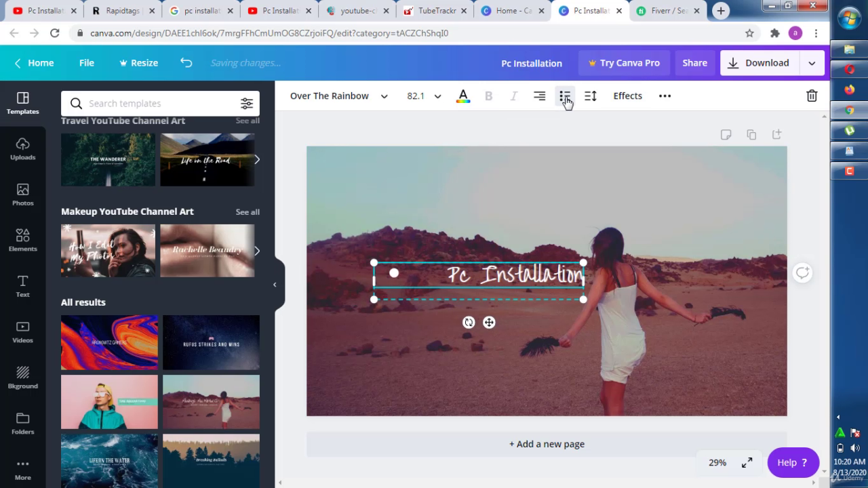Viewport: 868px width, 488px height.
Task: Select the Life on the Water template
Action: click(x=109, y=461)
